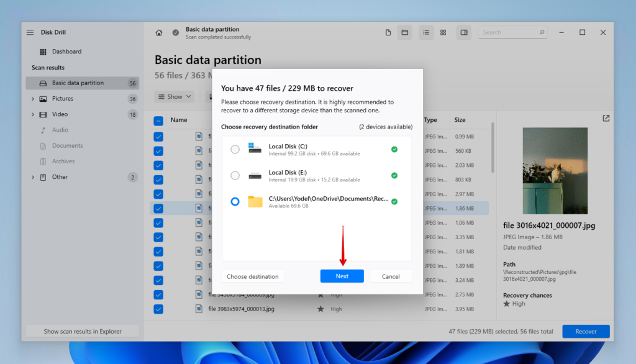Open the Show filter dropdown
The image size is (636, 364).
click(x=174, y=96)
